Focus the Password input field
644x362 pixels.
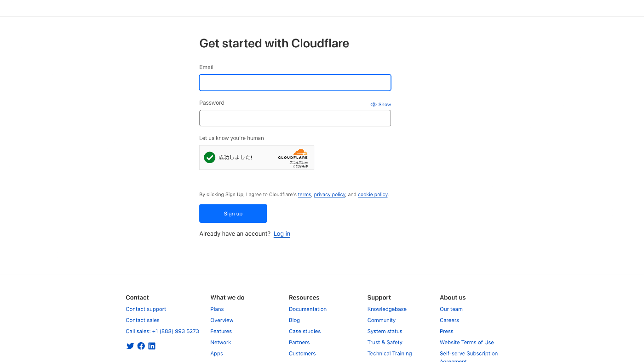point(295,118)
